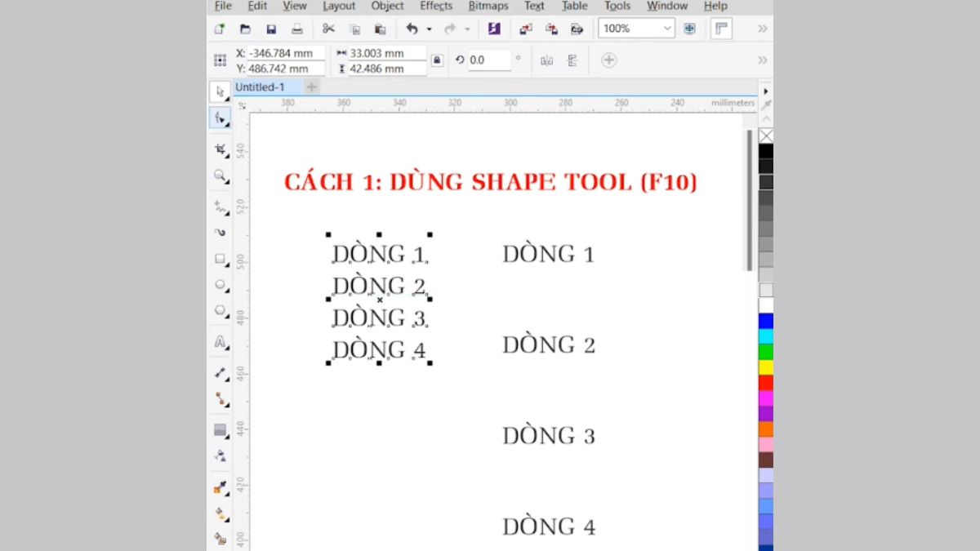Open the Effects menu
The image size is (980, 551).
(x=436, y=6)
